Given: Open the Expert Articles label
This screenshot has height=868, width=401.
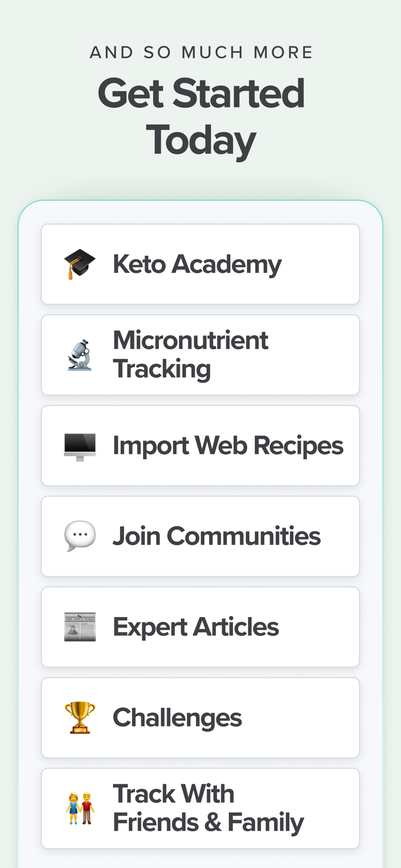Looking at the screenshot, I should click(x=196, y=627).
